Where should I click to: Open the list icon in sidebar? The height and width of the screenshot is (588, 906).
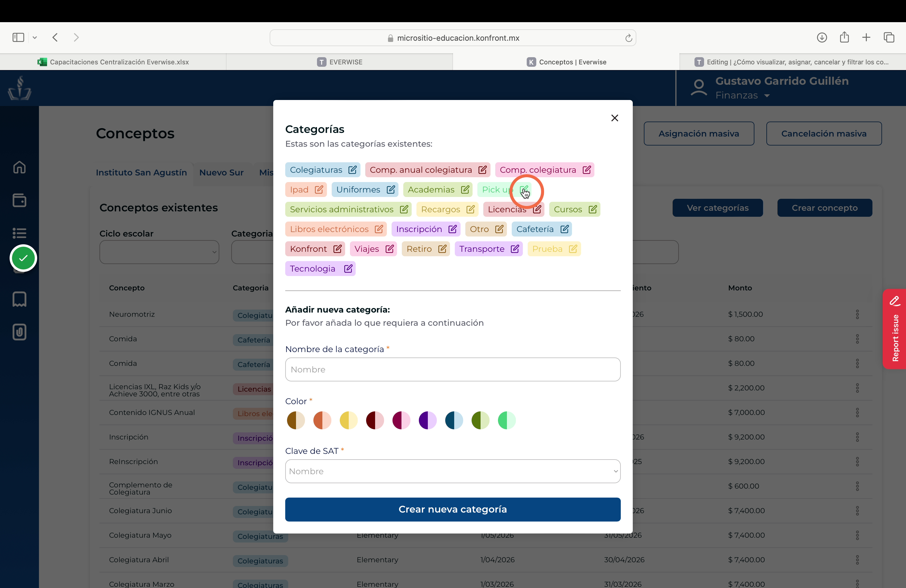[19, 233]
